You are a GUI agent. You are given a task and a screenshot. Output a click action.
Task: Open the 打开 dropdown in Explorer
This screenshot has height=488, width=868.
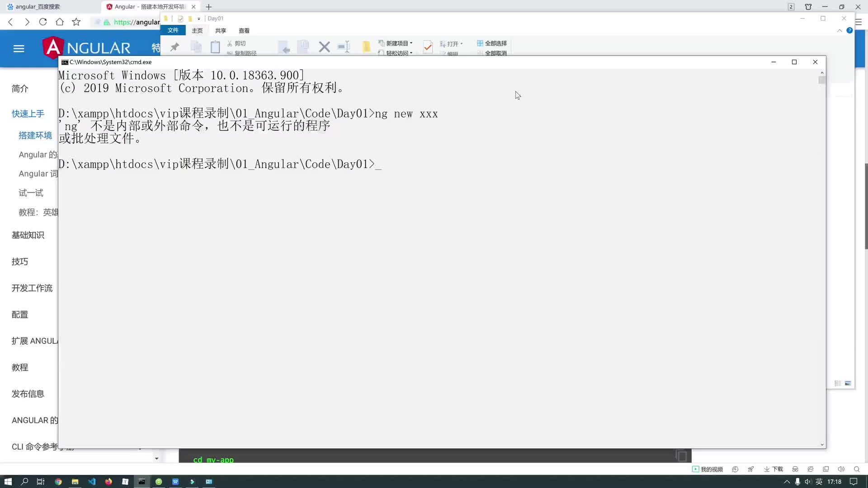pos(451,44)
